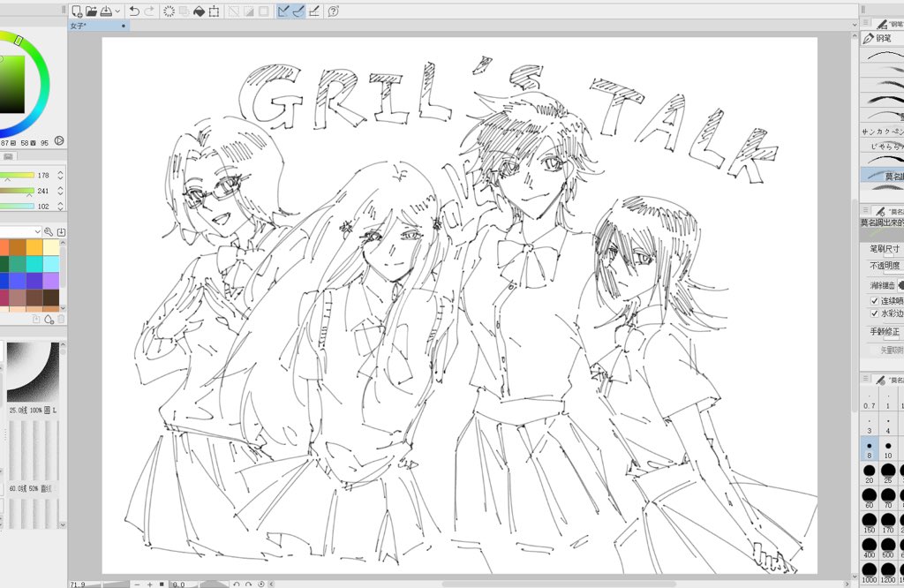This screenshot has height=588, width=904.
Task: Click the stepper beside value 241
Action: tap(61, 191)
